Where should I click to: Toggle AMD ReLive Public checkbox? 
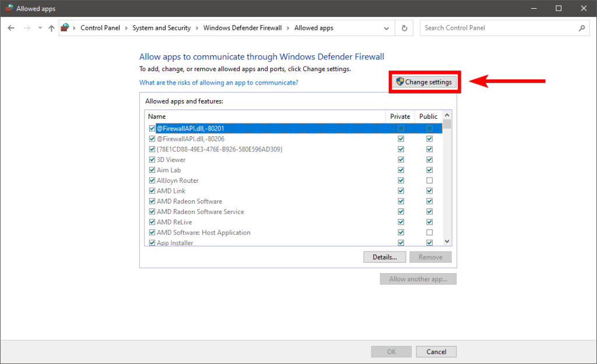(430, 222)
